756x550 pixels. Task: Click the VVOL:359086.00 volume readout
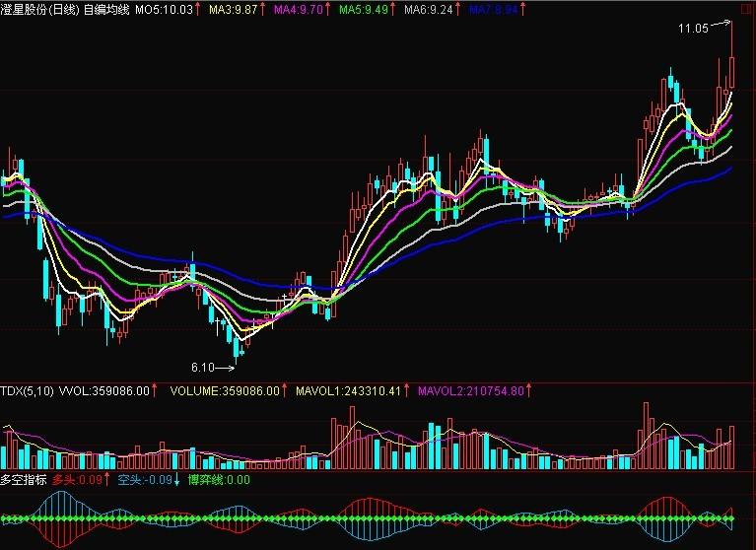point(104,391)
